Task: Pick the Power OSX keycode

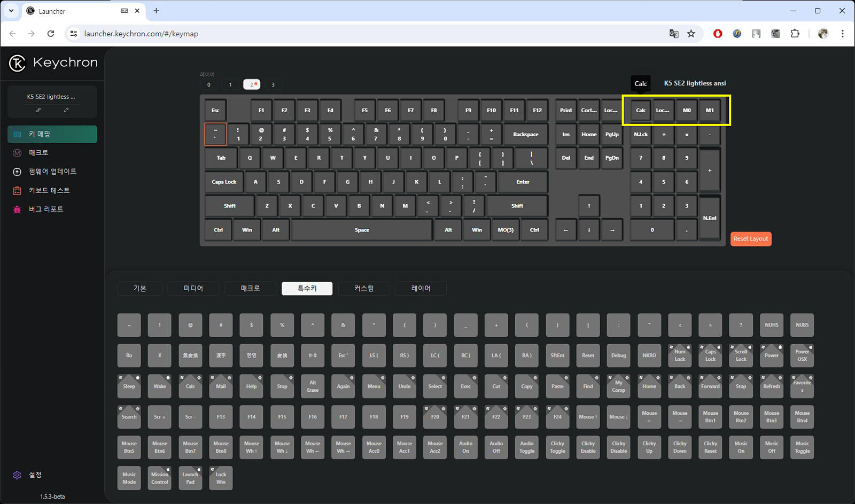Action: 802,355
